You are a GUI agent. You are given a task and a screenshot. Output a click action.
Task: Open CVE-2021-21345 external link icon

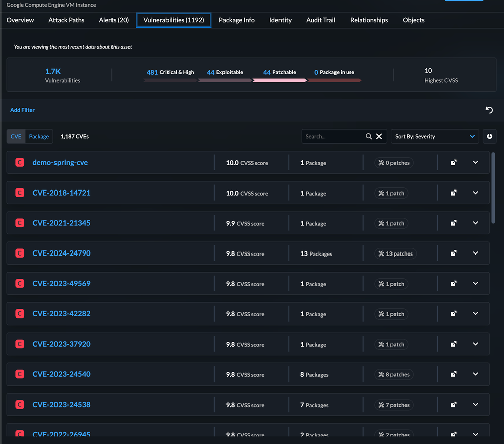click(x=453, y=223)
